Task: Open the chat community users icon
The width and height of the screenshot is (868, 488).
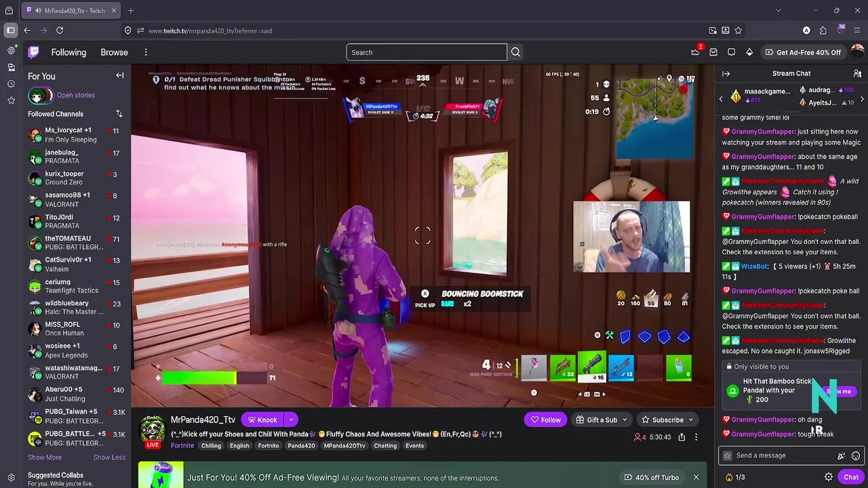Action: click(857, 73)
